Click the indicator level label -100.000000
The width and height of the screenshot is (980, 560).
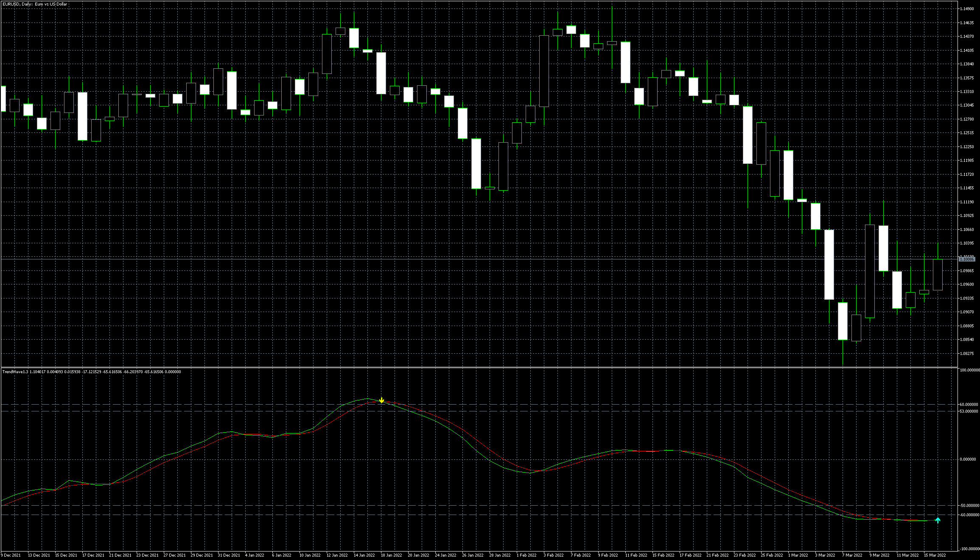[x=969, y=549]
